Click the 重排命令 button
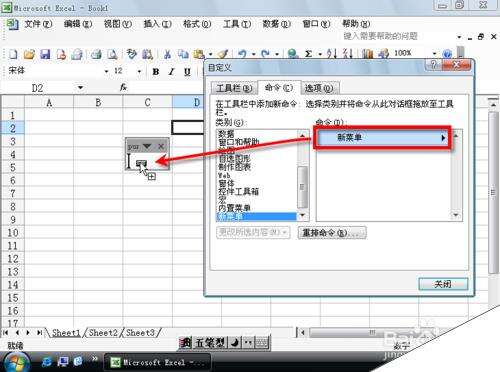 [x=332, y=233]
